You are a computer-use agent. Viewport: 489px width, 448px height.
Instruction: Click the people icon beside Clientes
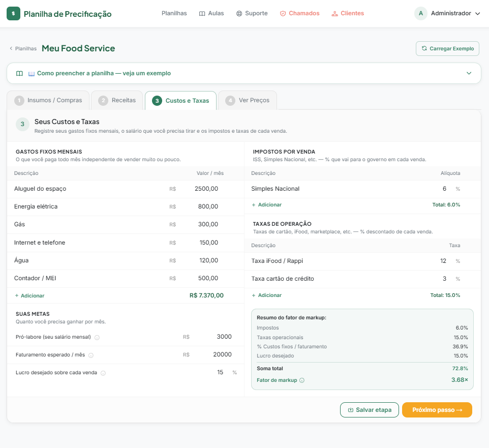(x=334, y=14)
